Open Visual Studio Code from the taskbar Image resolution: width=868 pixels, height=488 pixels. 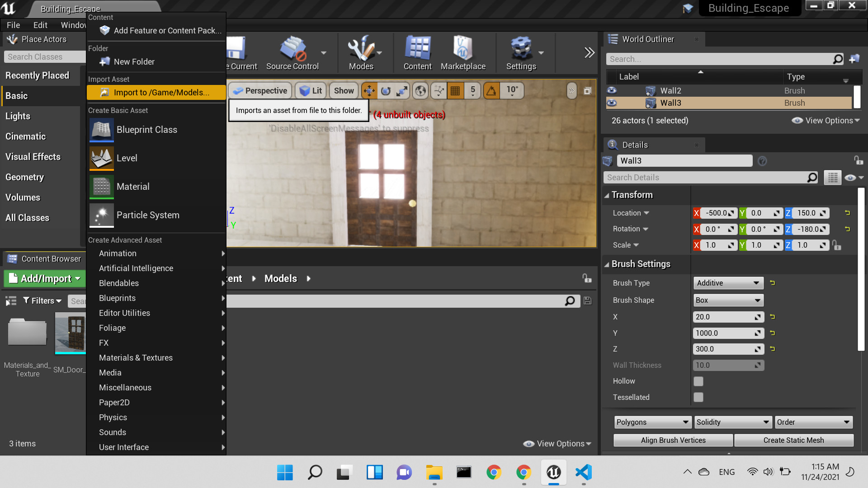click(x=583, y=472)
